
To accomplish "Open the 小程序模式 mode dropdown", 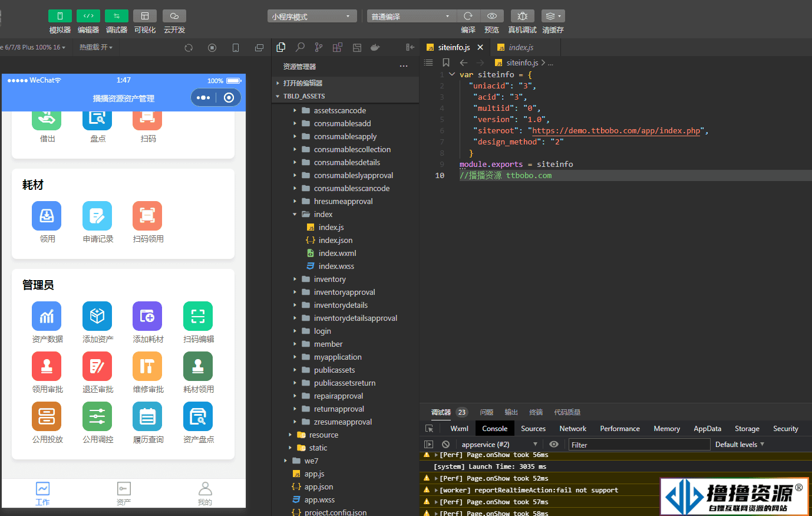I will tap(312, 17).
